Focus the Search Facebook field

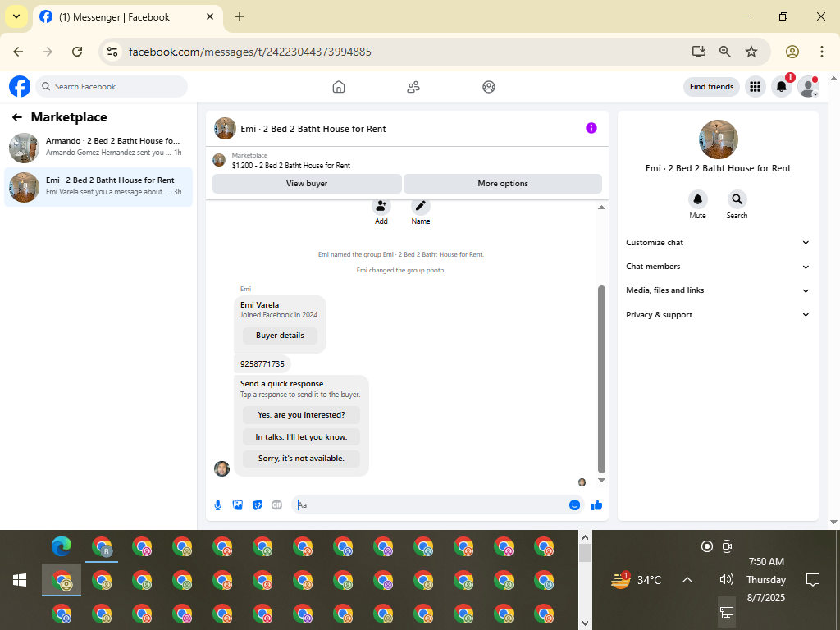pyautogui.click(x=112, y=86)
